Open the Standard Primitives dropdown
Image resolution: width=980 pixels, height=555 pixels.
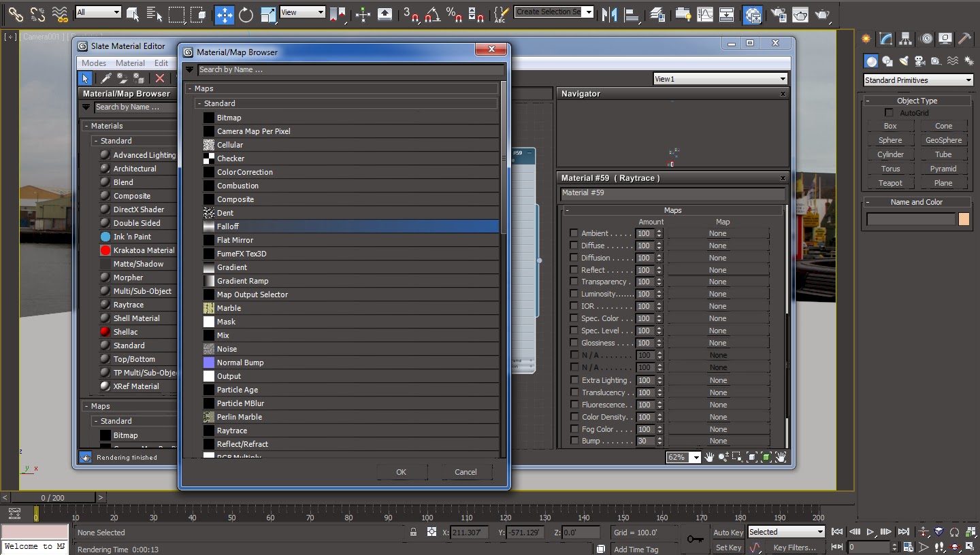(917, 80)
